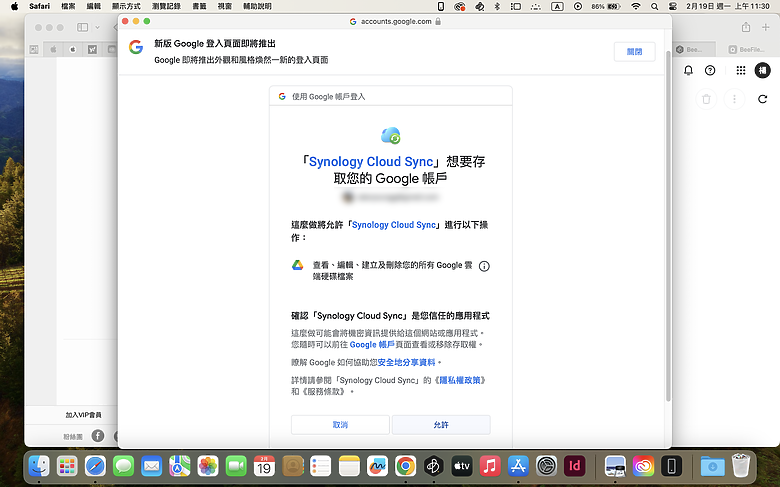Open Google Chrome from the Dock
The height and width of the screenshot is (487, 780).
point(405,466)
